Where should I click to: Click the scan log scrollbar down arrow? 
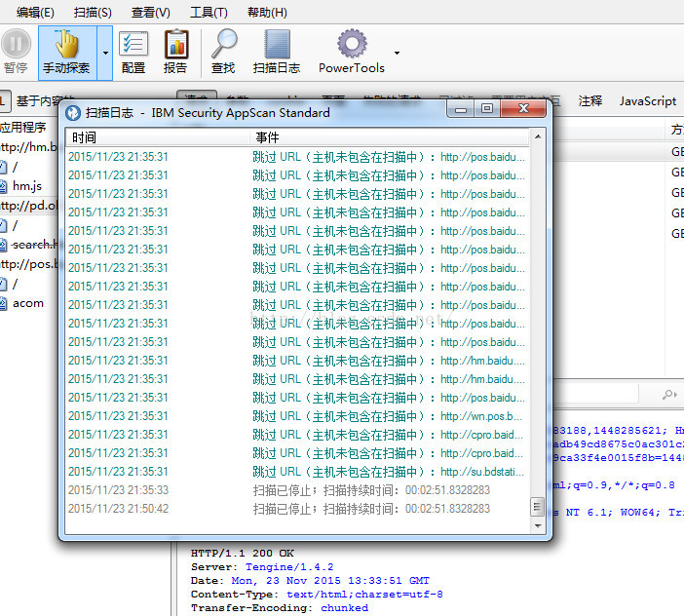click(538, 525)
